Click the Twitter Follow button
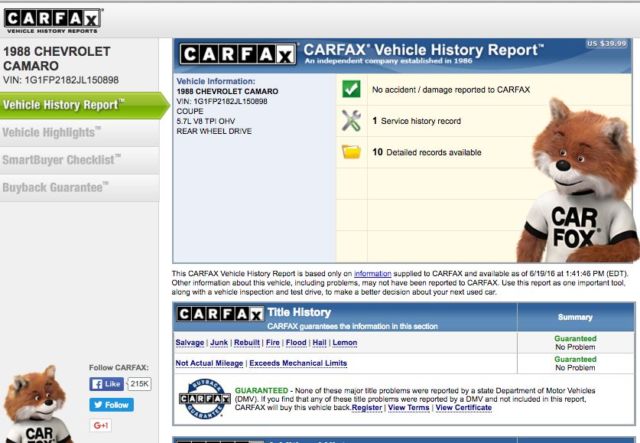Viewport: 640px width, 443px height. pos(111,405)
